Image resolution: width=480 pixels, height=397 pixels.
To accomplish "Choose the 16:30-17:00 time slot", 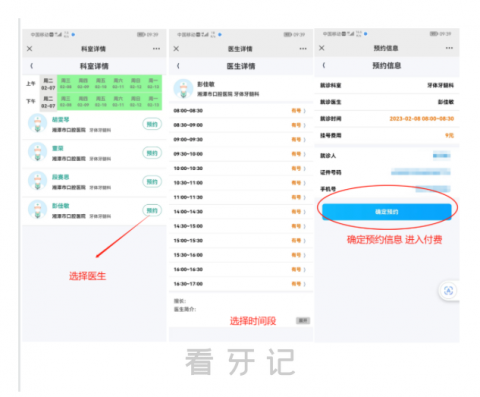I will (241, 284).
